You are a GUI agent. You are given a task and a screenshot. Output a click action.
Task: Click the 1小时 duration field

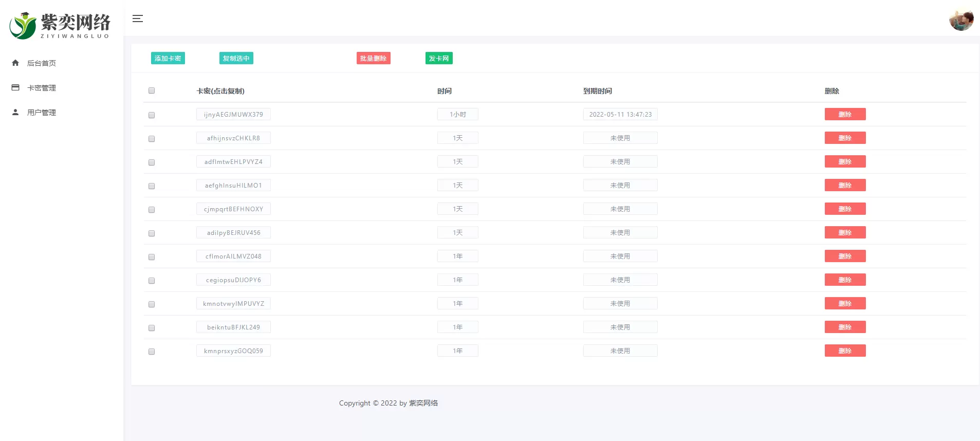tap(458, 114)
